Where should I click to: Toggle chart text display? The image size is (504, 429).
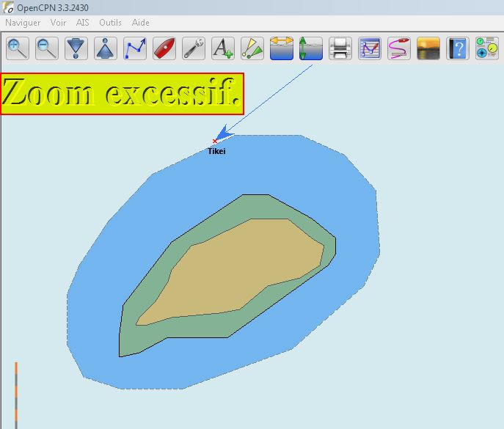tap(223, 49)
